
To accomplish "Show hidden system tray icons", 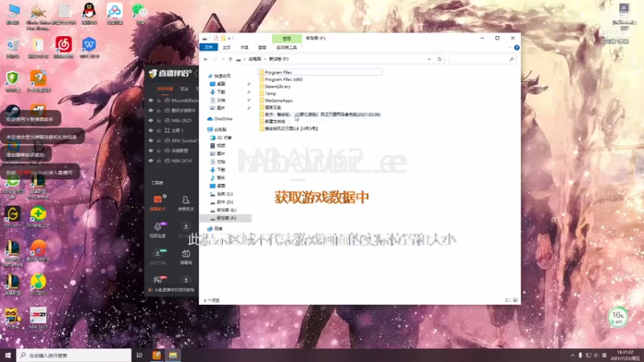I will (572, 356).
